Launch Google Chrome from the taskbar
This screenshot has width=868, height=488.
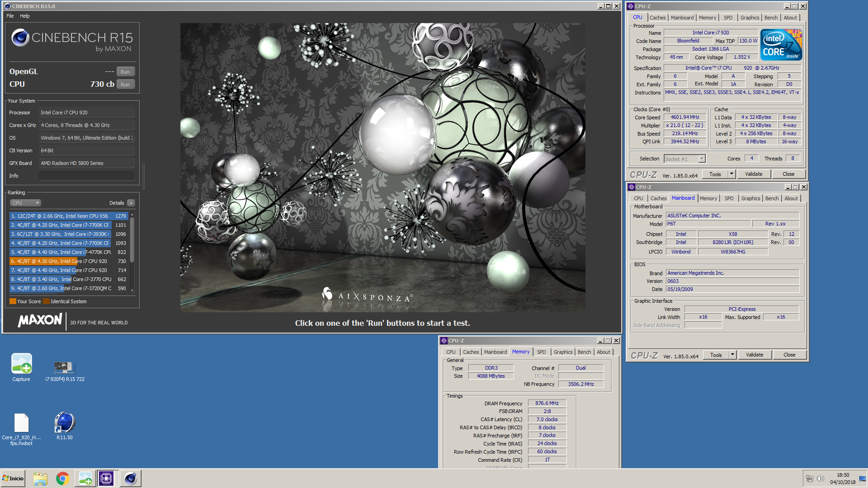coord(62,479)
